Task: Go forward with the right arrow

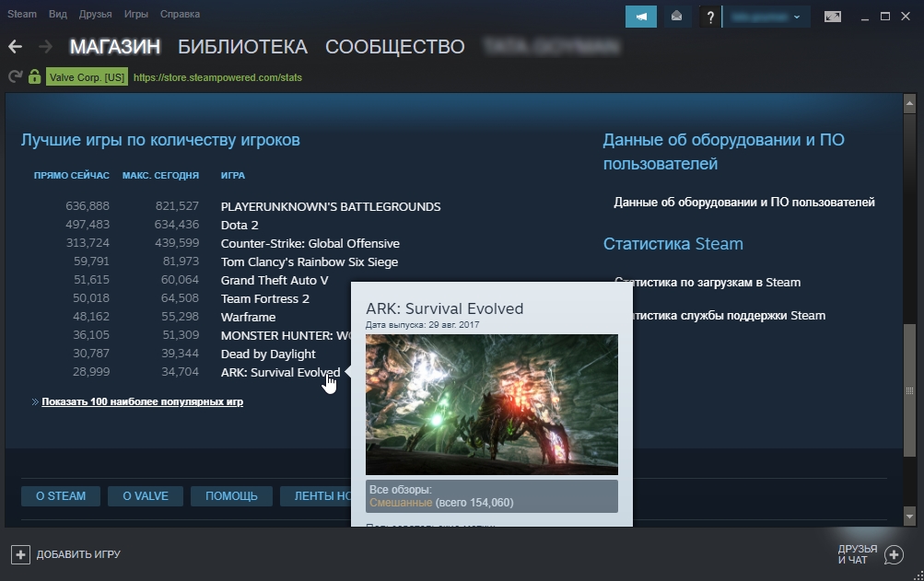Action: click(45, 47)
